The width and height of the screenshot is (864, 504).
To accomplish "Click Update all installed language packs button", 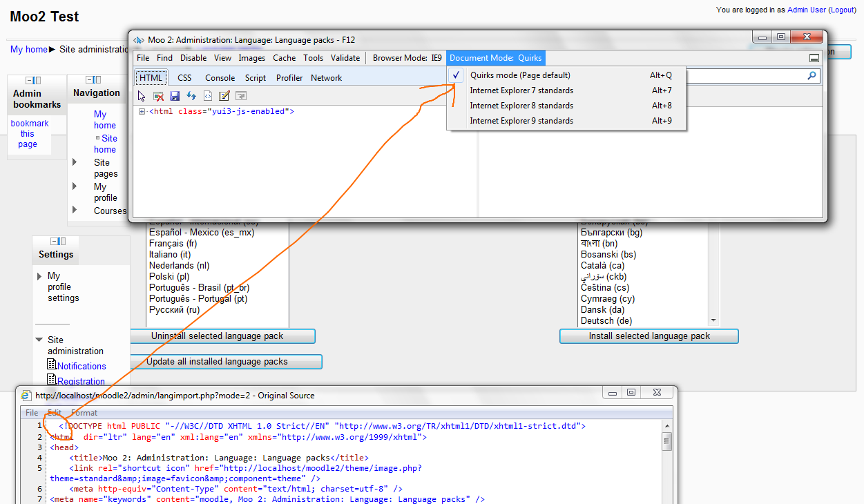I will click(226, 362).
